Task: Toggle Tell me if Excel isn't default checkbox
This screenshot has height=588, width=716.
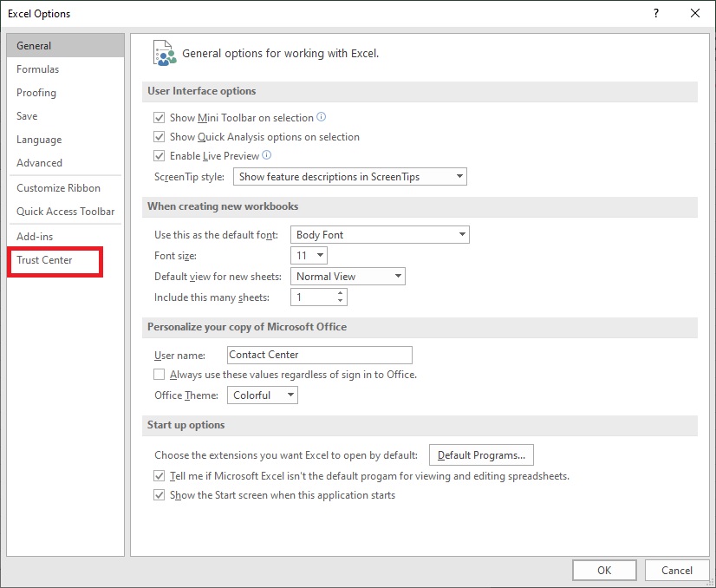Action: (159, 476)
